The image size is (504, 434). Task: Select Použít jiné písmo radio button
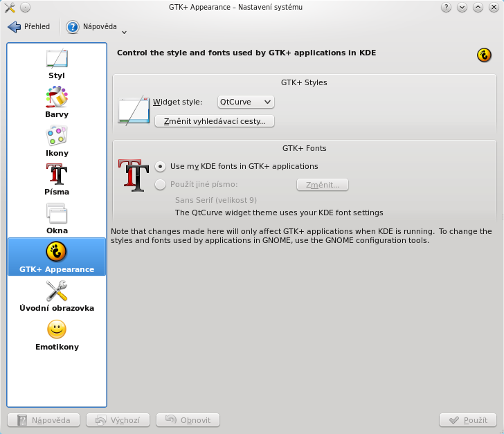pyautogui.click(x=160, y=185)
